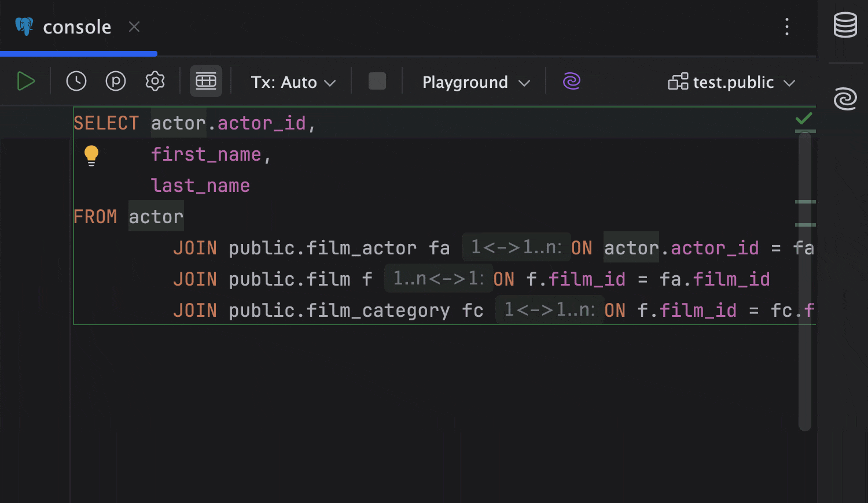This screenshot has height=503, width=868.
Task: Toggle the Database tool window on the right sidebar
Action: point(844,25)
